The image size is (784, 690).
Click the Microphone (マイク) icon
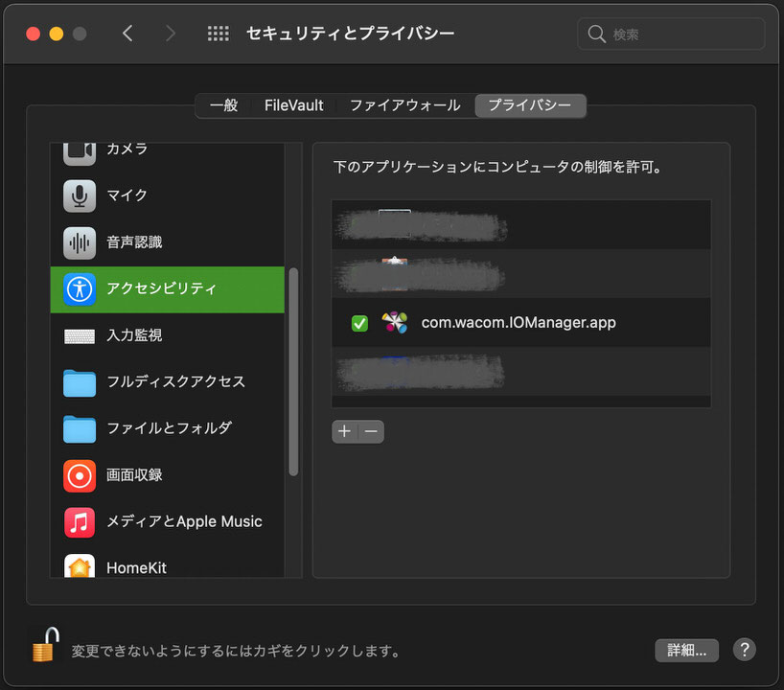click(80, 195)
